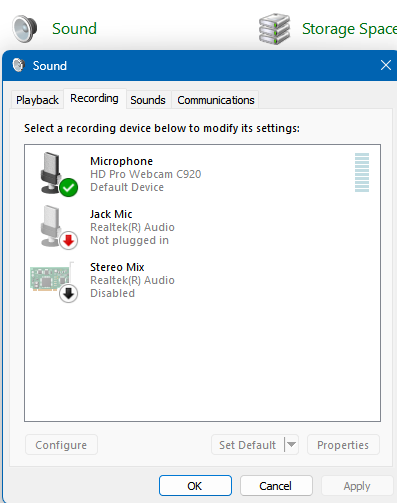The height and width of the screenshot is (503, 397).
Task: Click the Set Default button
Action: pos(248,445)
